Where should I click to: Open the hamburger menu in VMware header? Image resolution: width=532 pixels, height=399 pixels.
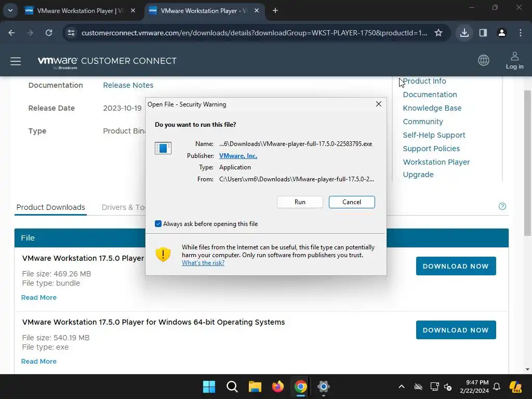click(x=16, y=61)
